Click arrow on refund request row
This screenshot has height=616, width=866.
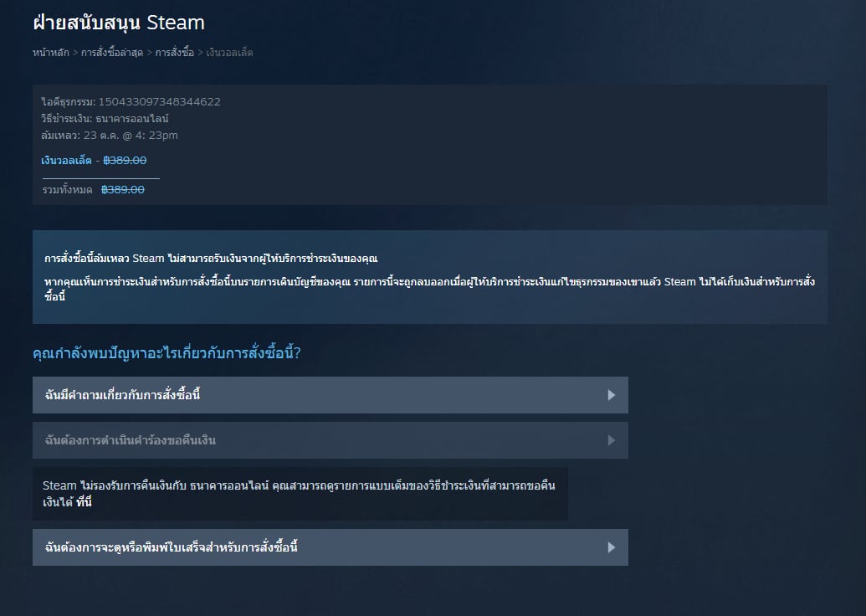click(612, 440)
